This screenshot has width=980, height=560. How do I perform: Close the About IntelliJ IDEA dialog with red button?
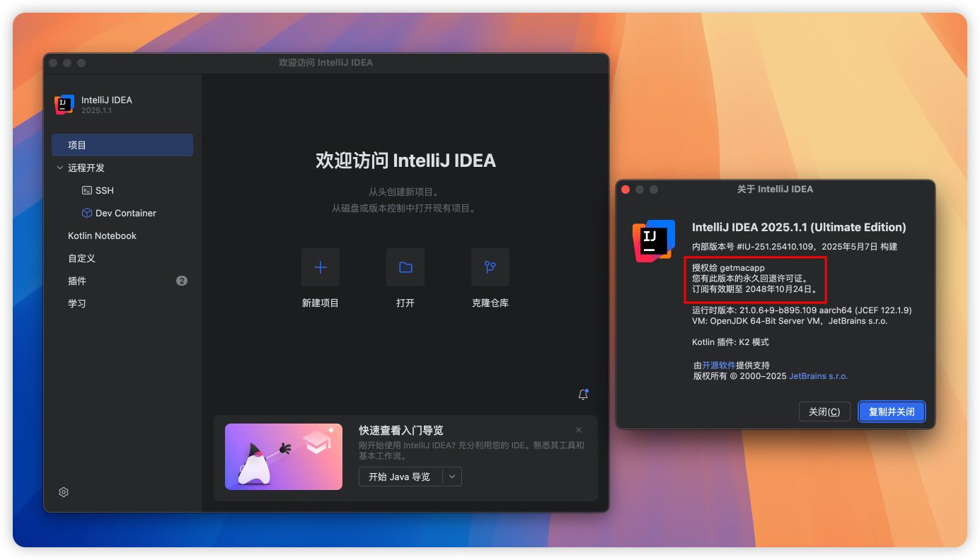coord(626,189)
